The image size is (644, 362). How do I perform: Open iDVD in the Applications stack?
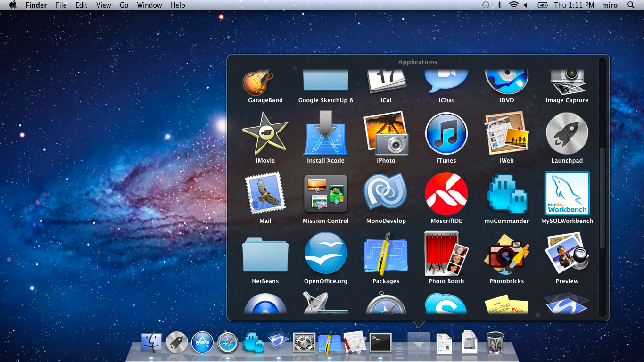pos(507,82)
